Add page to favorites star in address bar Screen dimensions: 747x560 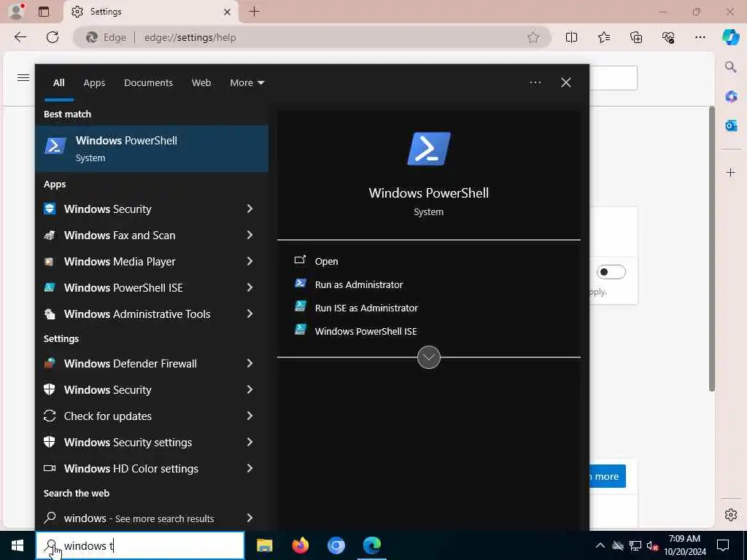pos(533,37)
